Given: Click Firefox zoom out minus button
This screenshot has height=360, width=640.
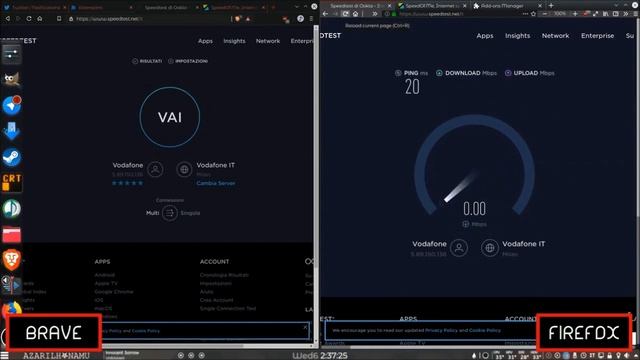Looking at the screenshot, I should point(544,13).
